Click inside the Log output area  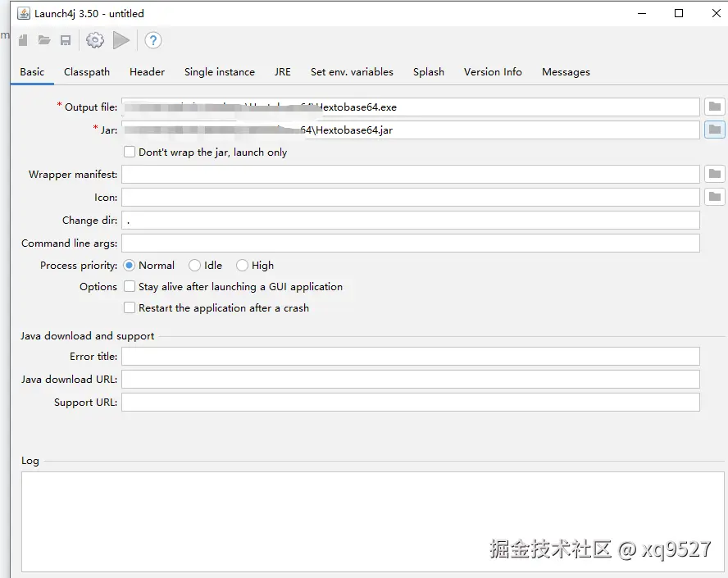(x=373, y=521)
